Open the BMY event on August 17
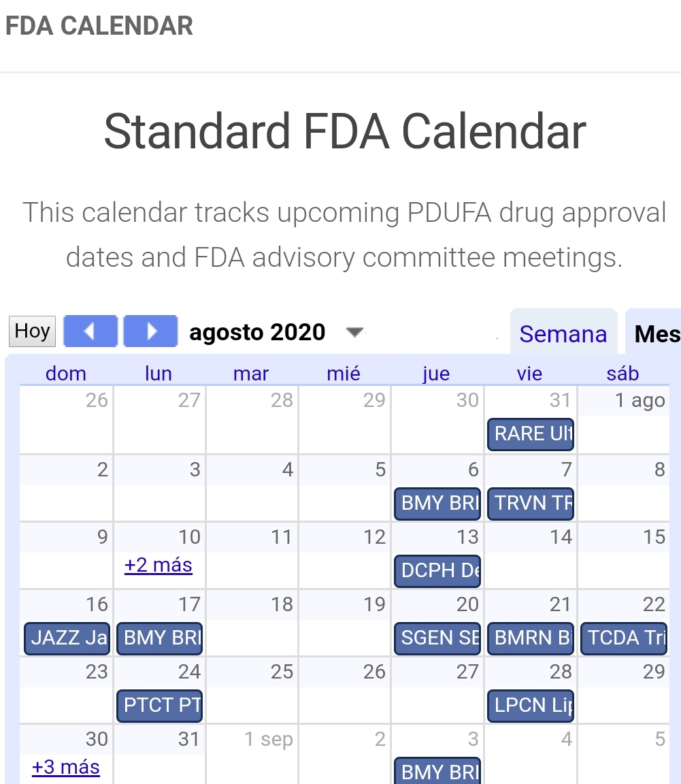Viewport: 681px width, 784px height. [160, 638]
